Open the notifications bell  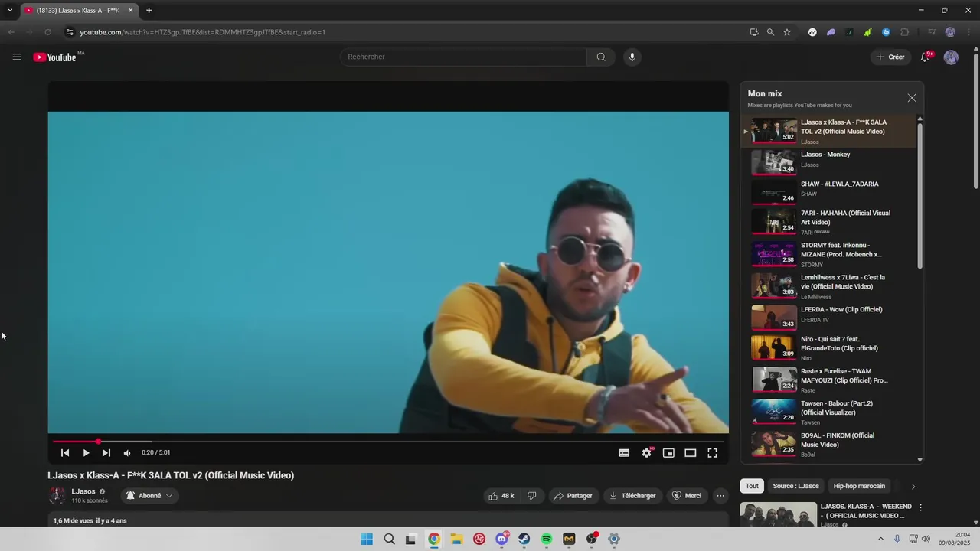pos(925,57)
